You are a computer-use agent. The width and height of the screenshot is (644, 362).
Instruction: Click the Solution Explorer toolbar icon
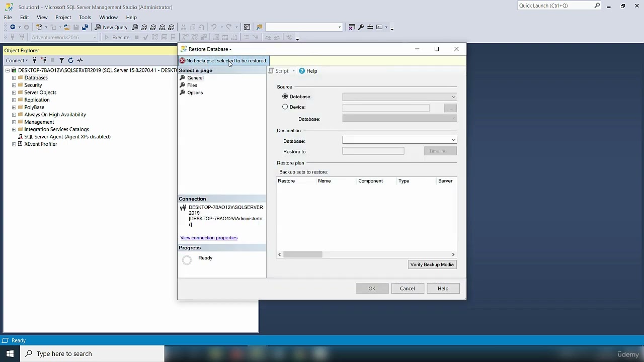[x=352, y=27]
